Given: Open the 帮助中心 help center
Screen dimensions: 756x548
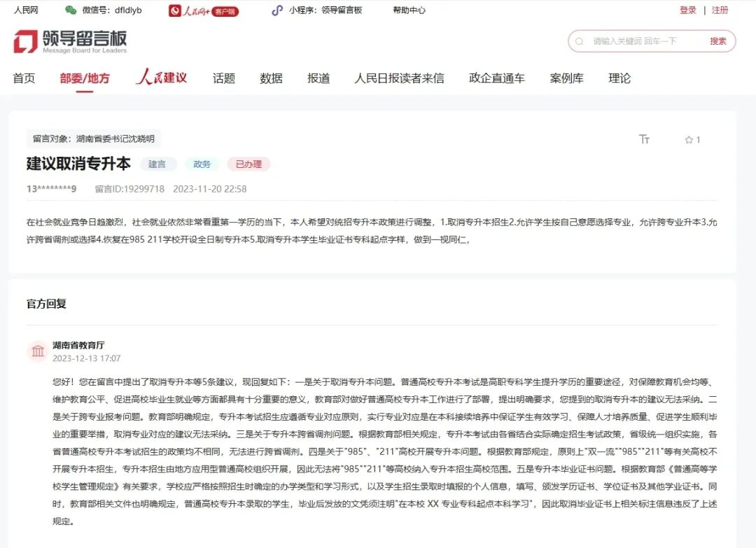Looking at the screenshot, I should [x=408, y=10].
